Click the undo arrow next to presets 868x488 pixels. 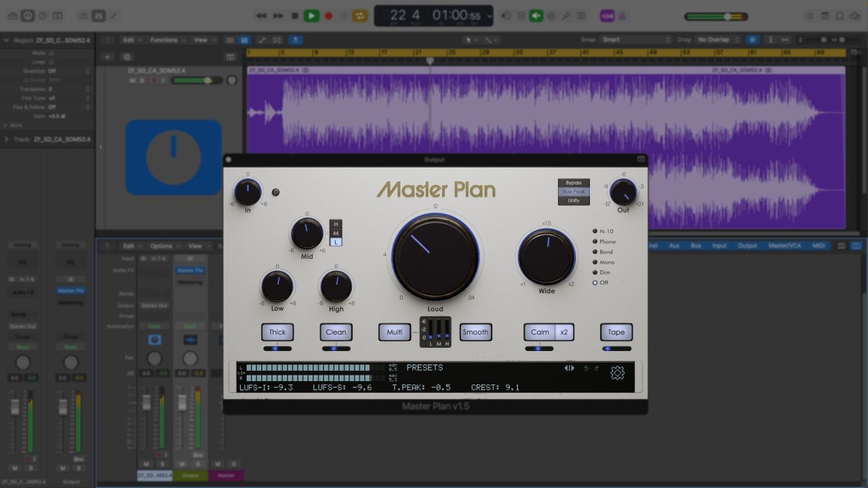[586, 368]
